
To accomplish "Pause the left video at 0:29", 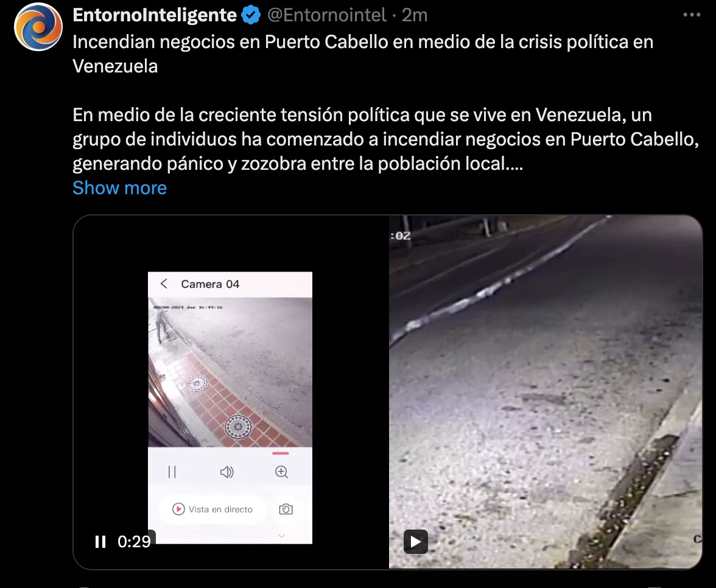I will click(100, 542).
